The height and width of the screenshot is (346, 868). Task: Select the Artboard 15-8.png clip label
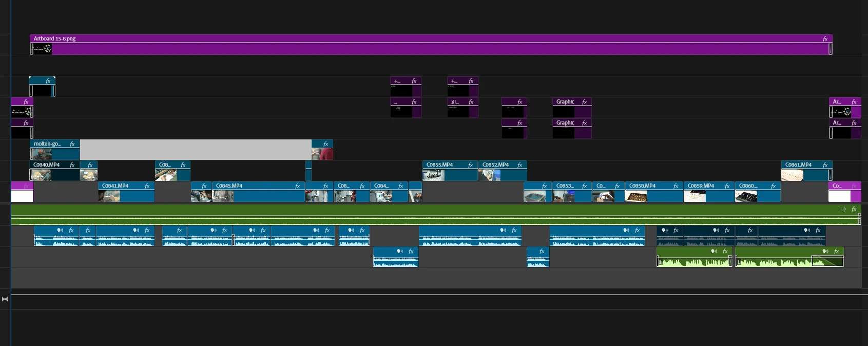(x=54, y=38)
